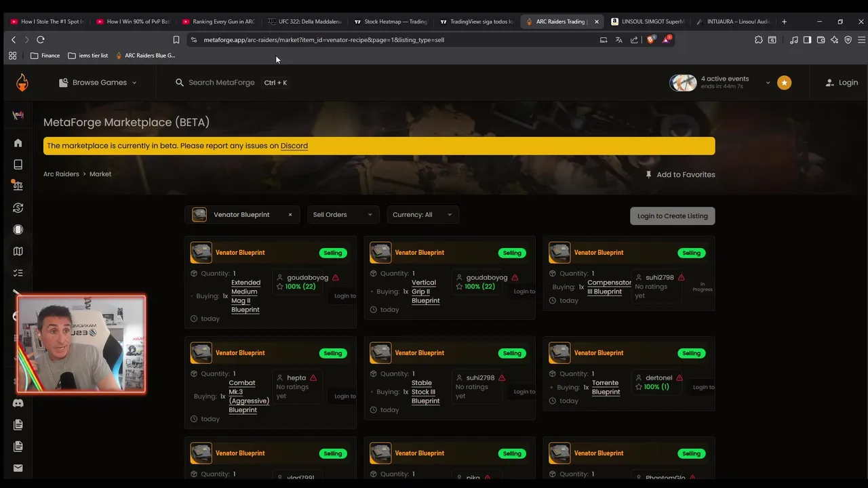Open the lower document icon in sidebar

(18, 447)
